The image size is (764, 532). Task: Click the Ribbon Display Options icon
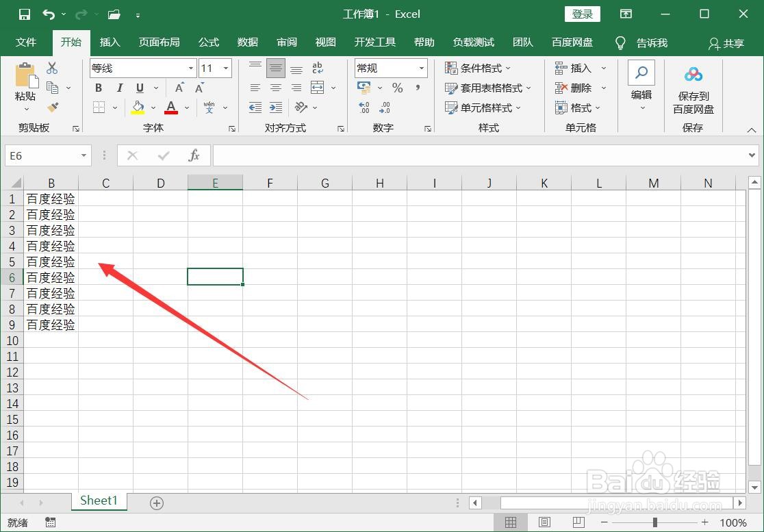click(626, 14)
